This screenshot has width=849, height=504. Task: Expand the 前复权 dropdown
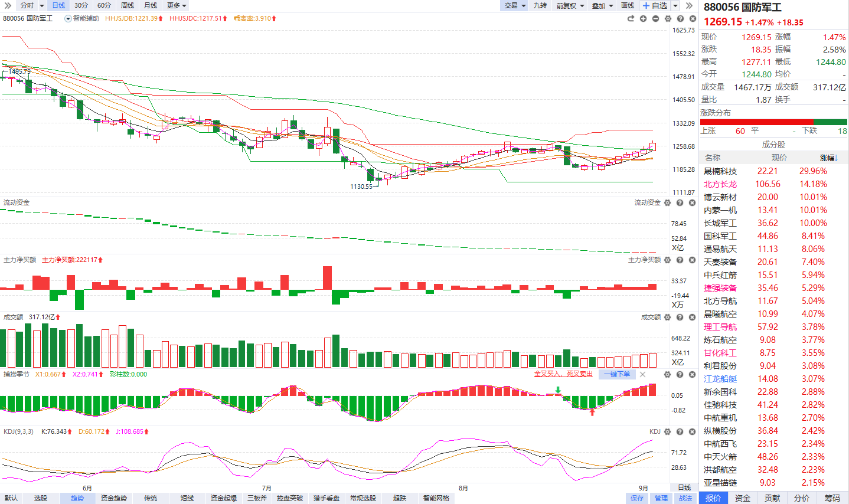(570, 5)
